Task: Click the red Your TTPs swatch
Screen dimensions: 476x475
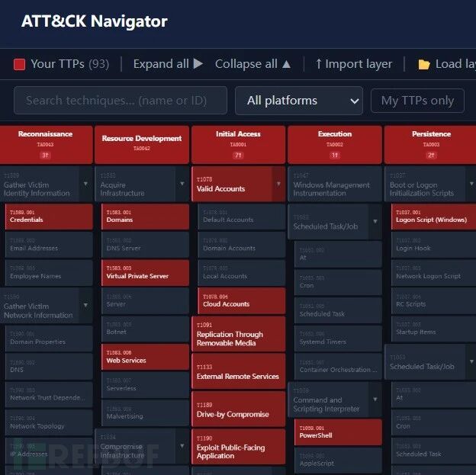Action: 19,64
